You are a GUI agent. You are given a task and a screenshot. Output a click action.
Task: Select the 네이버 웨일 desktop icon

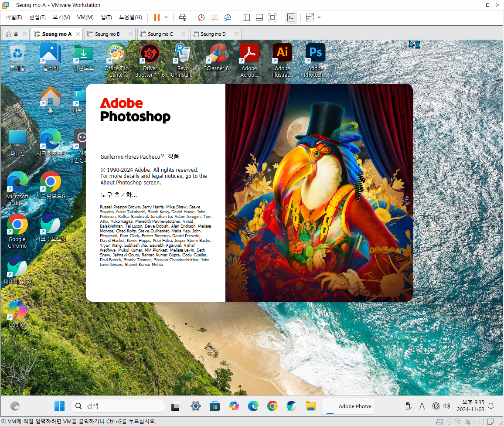click(17, 271)
